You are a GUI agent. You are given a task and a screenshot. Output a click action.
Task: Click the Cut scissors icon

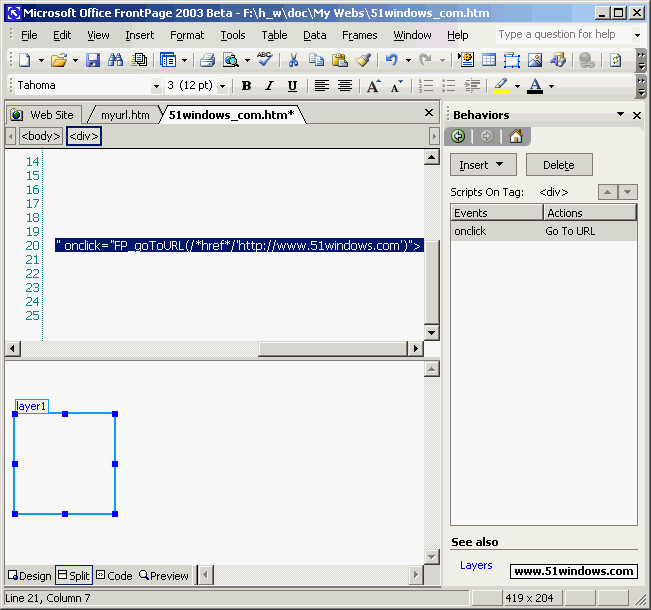[x=294, y=61]
